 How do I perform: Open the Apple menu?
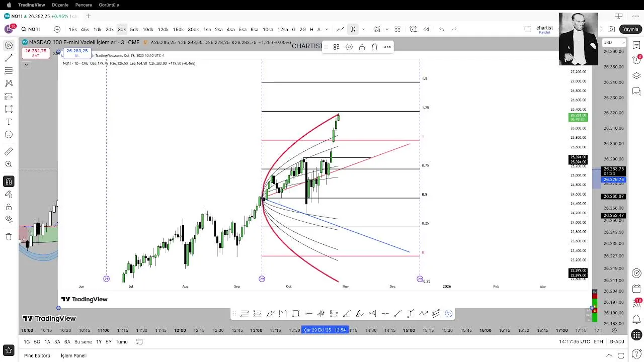coord(9,5)
